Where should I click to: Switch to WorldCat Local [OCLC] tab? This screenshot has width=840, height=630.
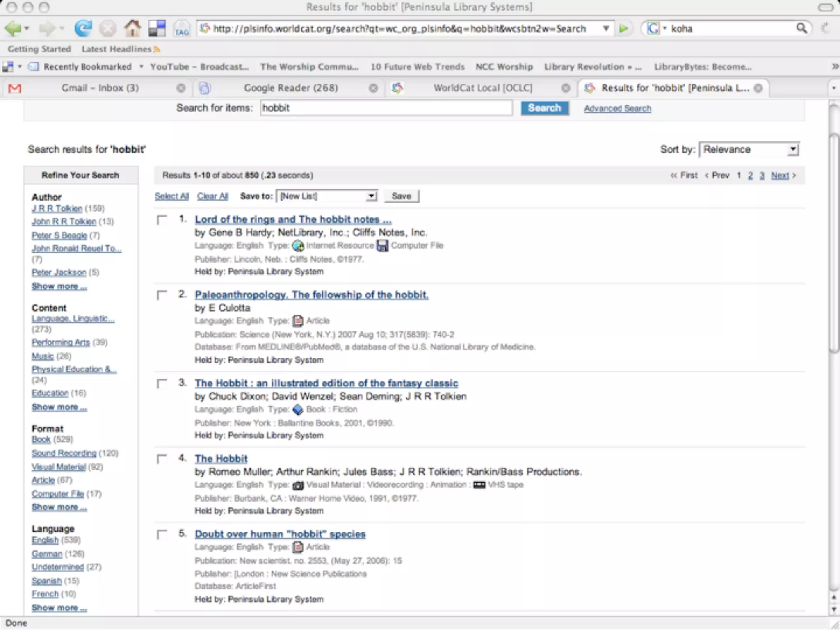(x=482, y=88)
